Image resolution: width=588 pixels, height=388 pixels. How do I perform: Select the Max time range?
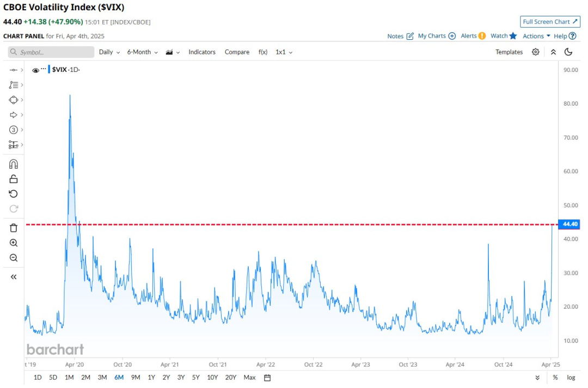249,378
